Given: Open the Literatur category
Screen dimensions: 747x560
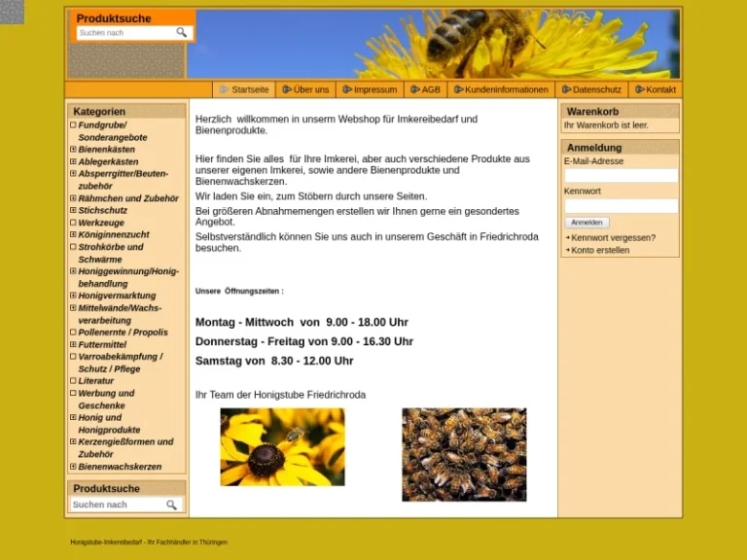Looking at the screenshot, I should [x=95, y=380].
